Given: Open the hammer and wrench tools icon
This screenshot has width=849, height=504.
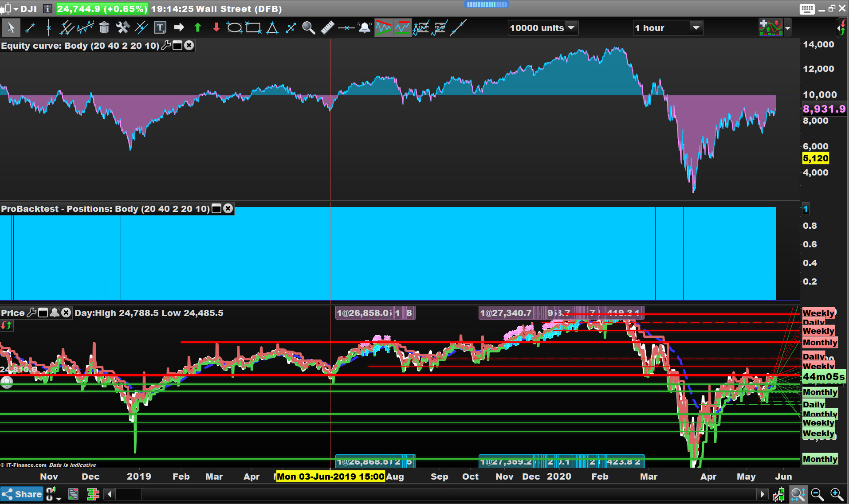Looking at the screenshot, I should click(x=123, y=27).
